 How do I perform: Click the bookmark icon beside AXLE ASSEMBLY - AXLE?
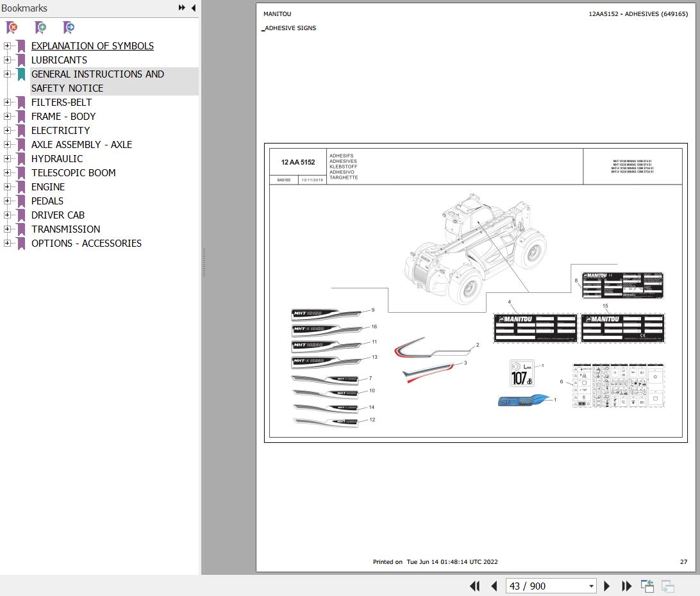21,145
